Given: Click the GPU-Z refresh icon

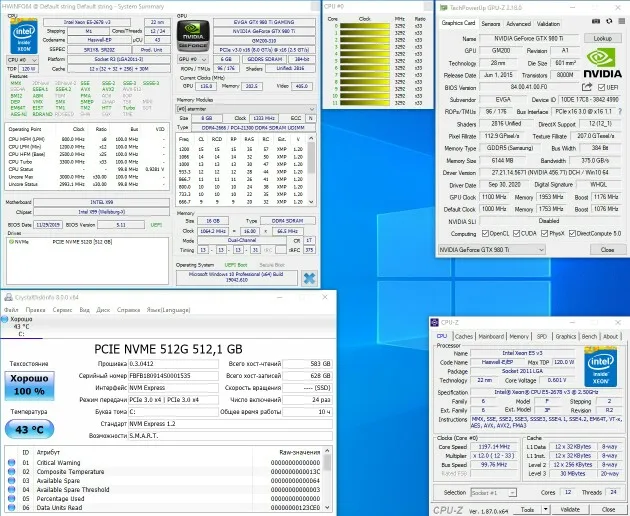Looking at the screenshot, I should pyautogui.click(x=609, y=22).
